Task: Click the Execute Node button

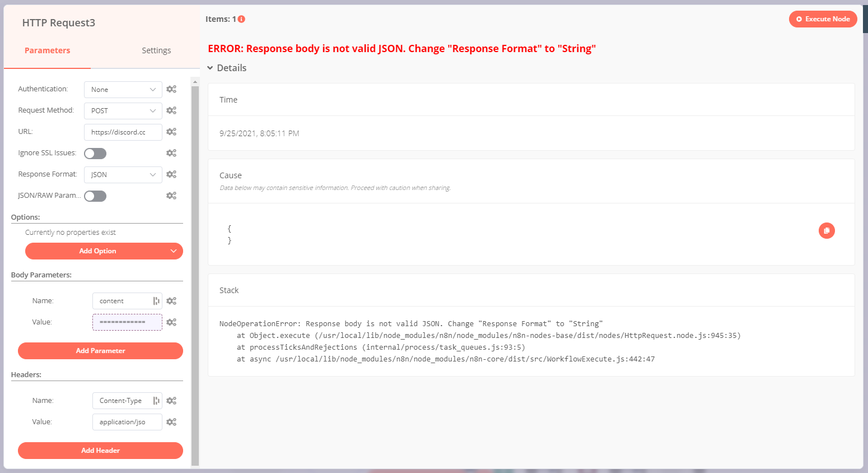Action: (x=823, y=18)
